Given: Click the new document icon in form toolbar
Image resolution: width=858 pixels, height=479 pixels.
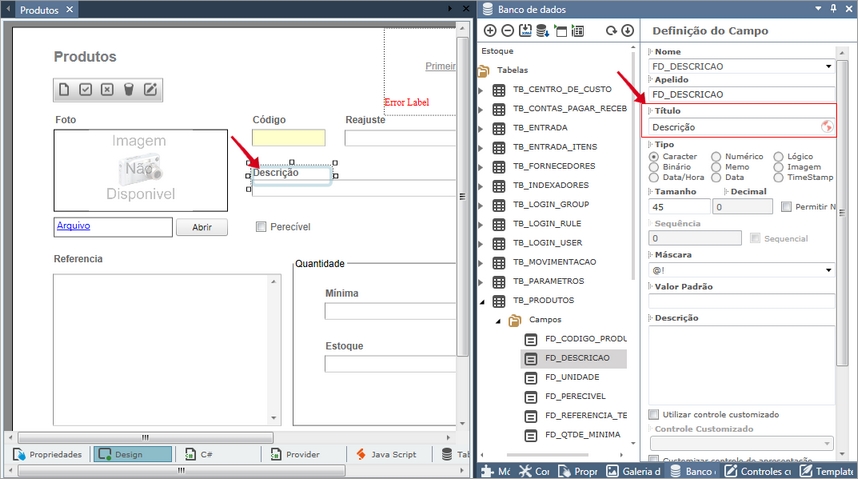Looking at the screenshot, I should point(64,90).
